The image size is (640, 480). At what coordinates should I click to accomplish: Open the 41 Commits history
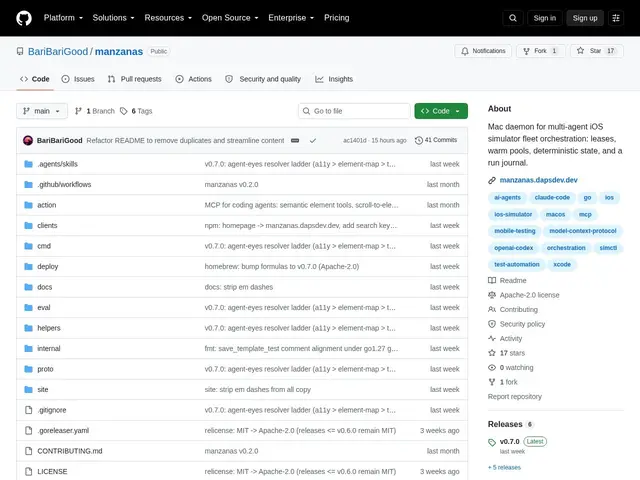click(436, 140)
